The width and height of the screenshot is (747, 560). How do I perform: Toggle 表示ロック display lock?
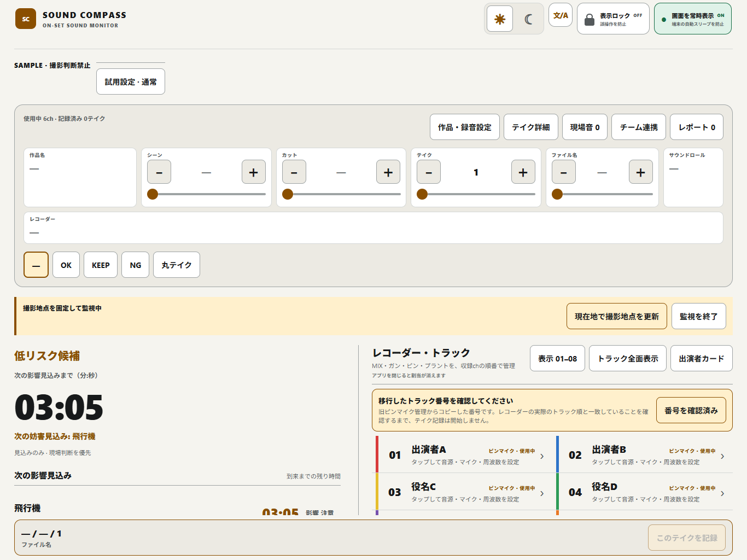613,19
